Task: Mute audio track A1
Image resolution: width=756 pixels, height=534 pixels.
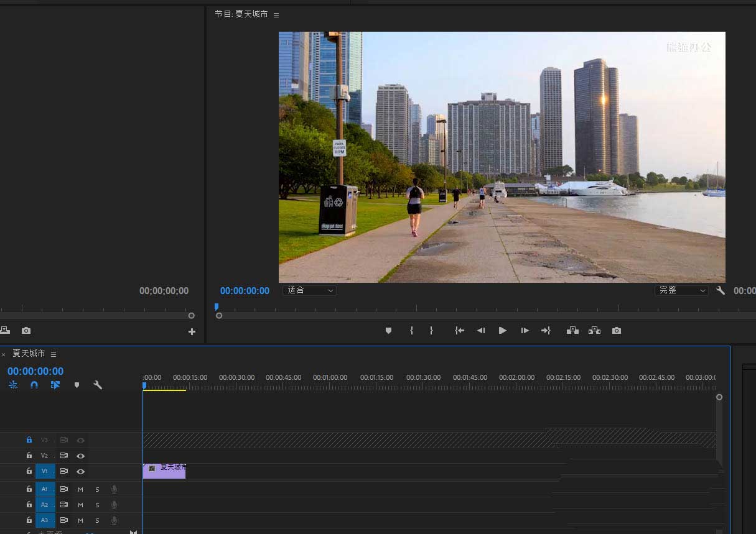Action: tap(80, 489)
